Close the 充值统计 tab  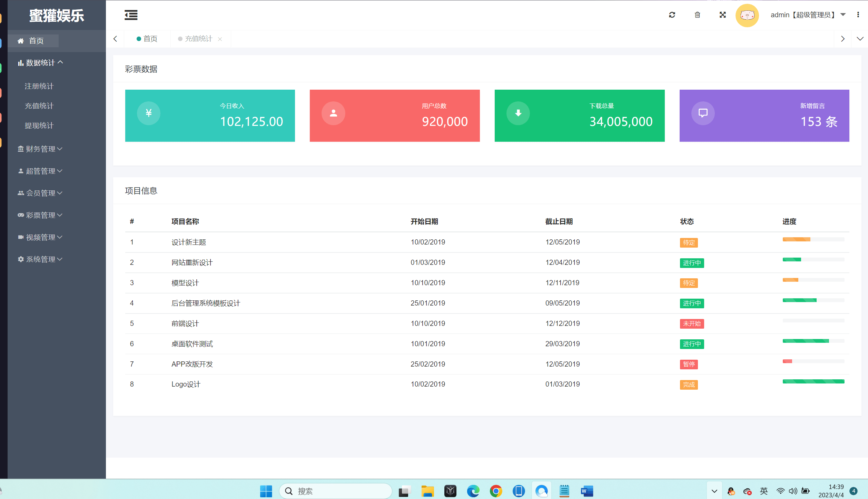pyautogui.click(x=220, y=39)
